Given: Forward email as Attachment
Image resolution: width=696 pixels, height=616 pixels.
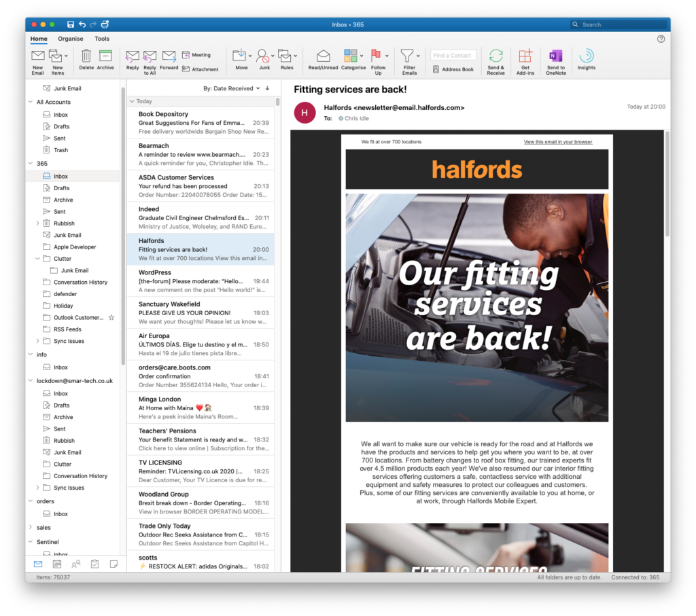Looking at the screenshot, I should 201,69.
